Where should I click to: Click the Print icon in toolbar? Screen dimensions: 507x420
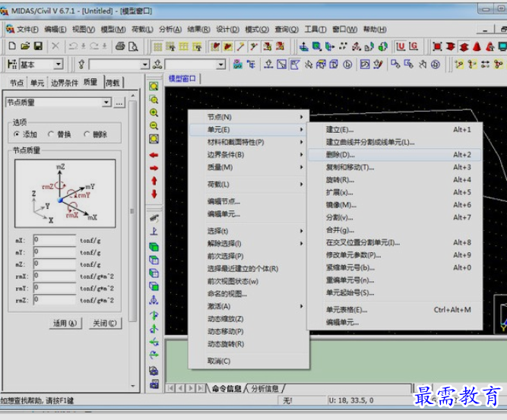click(120, 46)
